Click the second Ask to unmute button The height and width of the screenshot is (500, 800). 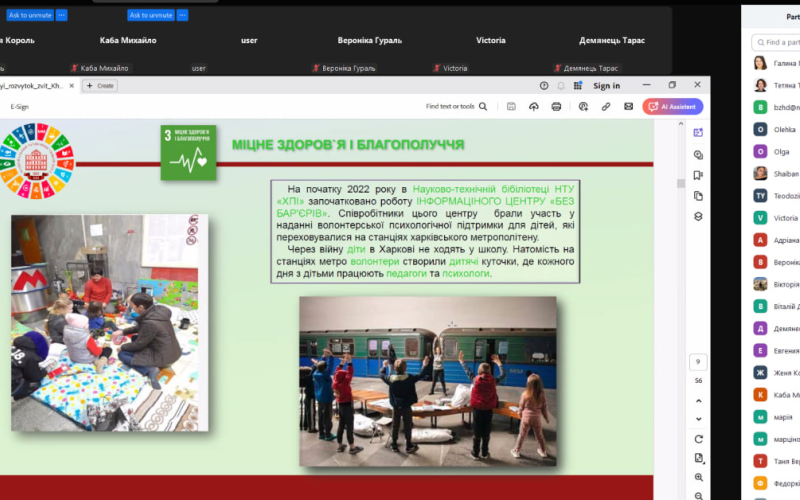[x=151, y=15]
